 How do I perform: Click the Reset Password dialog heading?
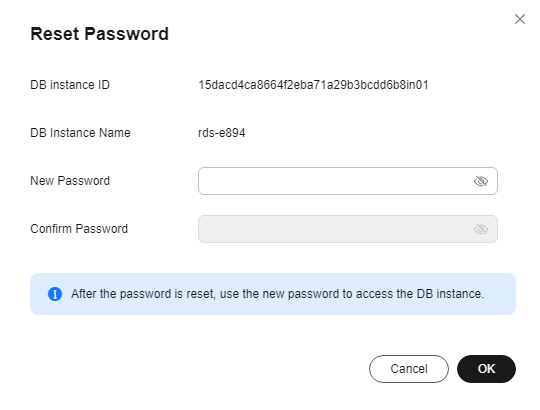tap(100, 34)
